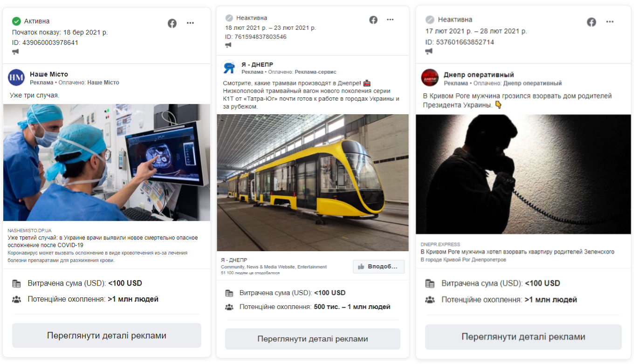
Task: Click the megaphone icon under ID 439060003978641
Action: click(15, 52)
